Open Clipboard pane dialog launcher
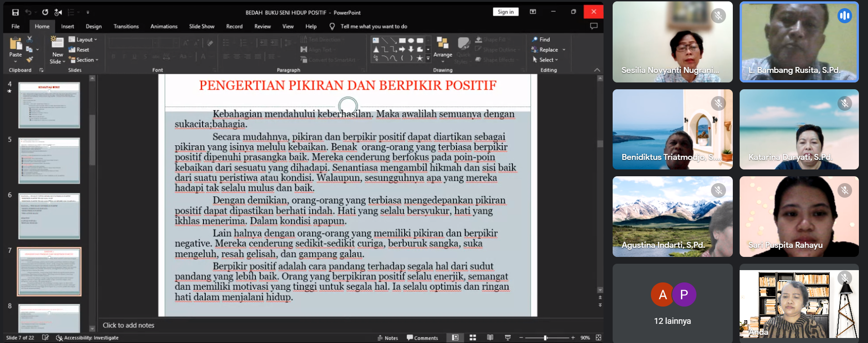The image size is (868, 343). tap(41, 70)
